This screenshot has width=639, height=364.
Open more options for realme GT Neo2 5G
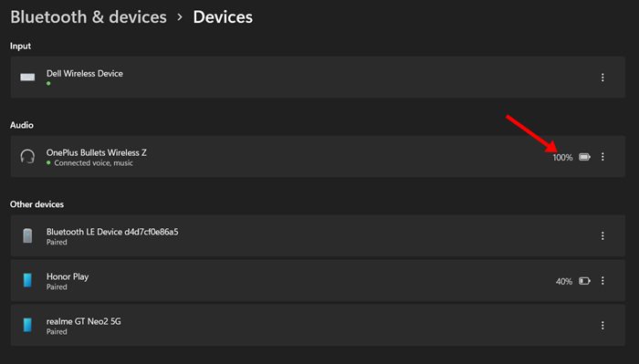point(602,326)
